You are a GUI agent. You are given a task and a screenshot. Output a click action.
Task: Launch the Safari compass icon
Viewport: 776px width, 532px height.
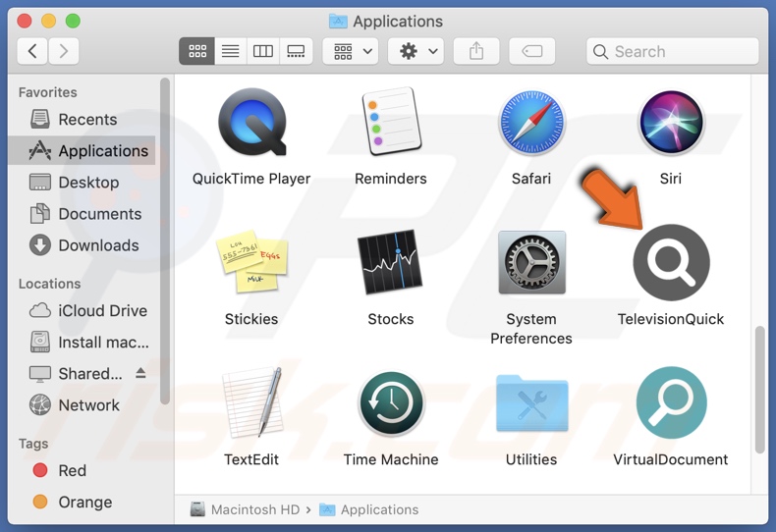click(x=531, y=122)
